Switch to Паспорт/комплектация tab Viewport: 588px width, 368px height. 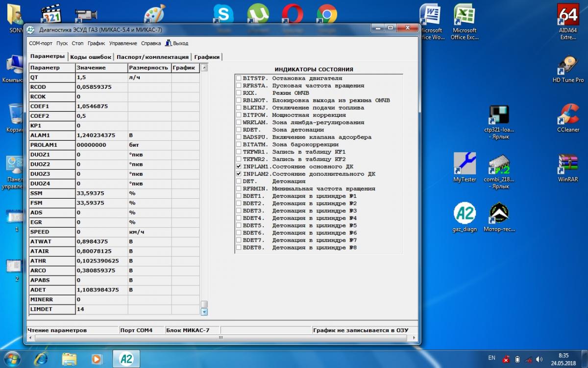(x=152, y=57)
